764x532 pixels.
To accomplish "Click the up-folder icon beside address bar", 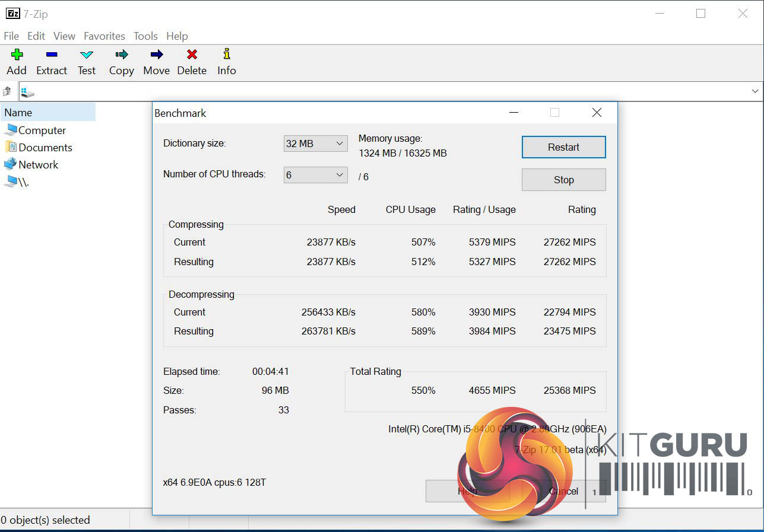I will (8, 91).
